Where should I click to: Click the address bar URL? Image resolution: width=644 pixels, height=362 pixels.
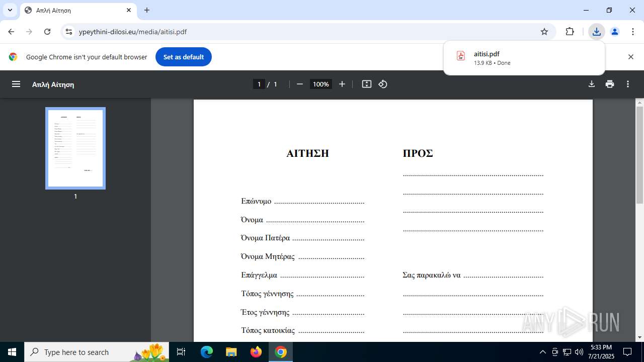point(133,32)
